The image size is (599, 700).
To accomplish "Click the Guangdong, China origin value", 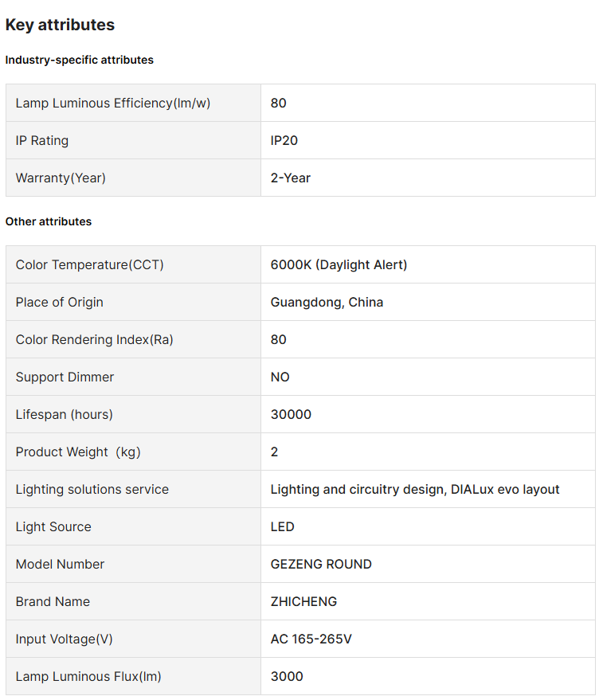I will pyautogui.click(x=327, y=302).
